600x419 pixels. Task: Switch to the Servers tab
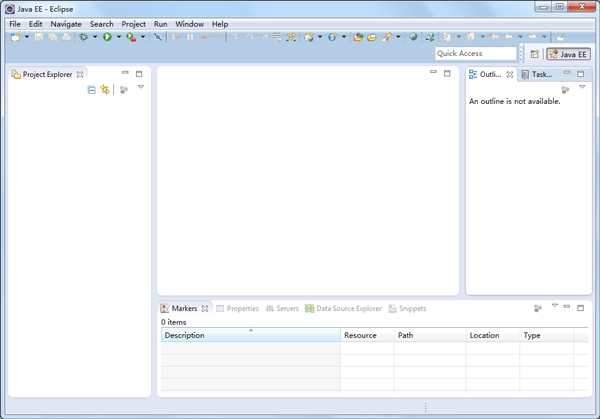click(282, 309)
